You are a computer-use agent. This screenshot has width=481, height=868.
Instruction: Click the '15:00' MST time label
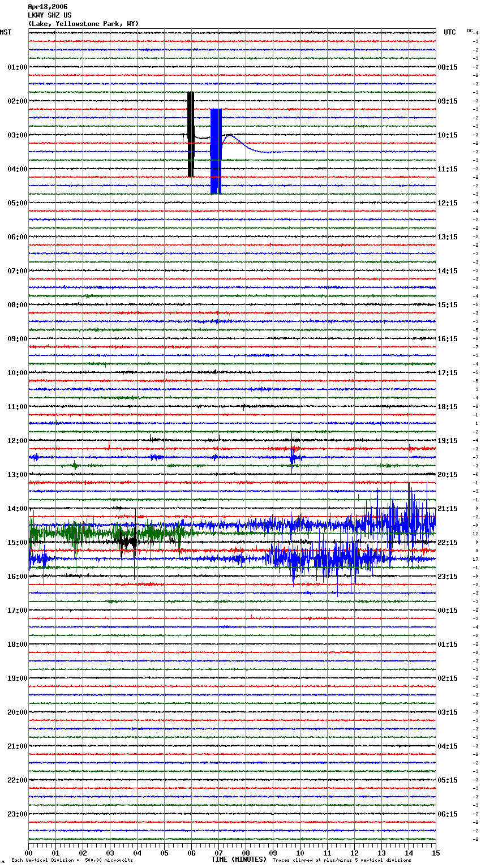(18, 543)
